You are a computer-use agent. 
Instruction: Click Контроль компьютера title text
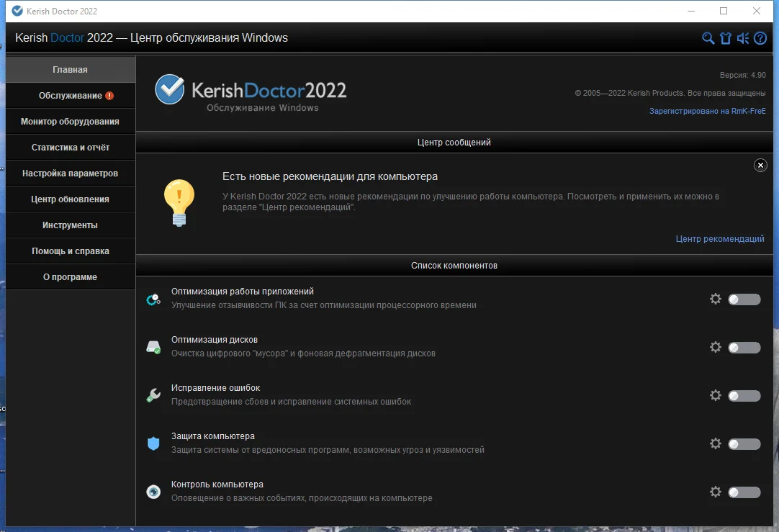(x=217, y=484)
